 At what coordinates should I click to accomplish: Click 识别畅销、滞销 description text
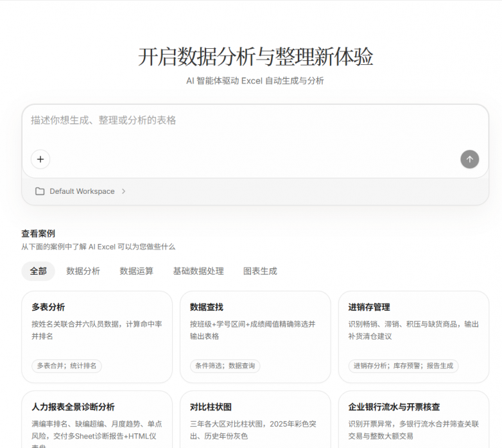(413, 331)
